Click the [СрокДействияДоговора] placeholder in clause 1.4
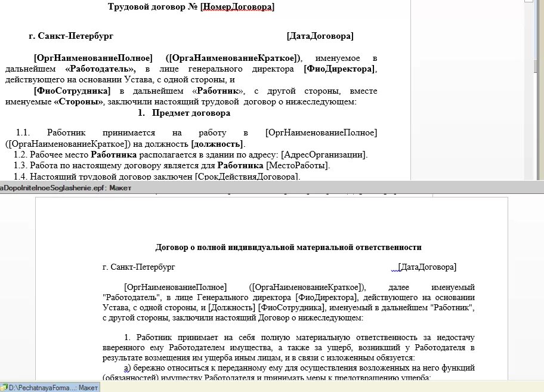544x392 pixels. (246, 176)
